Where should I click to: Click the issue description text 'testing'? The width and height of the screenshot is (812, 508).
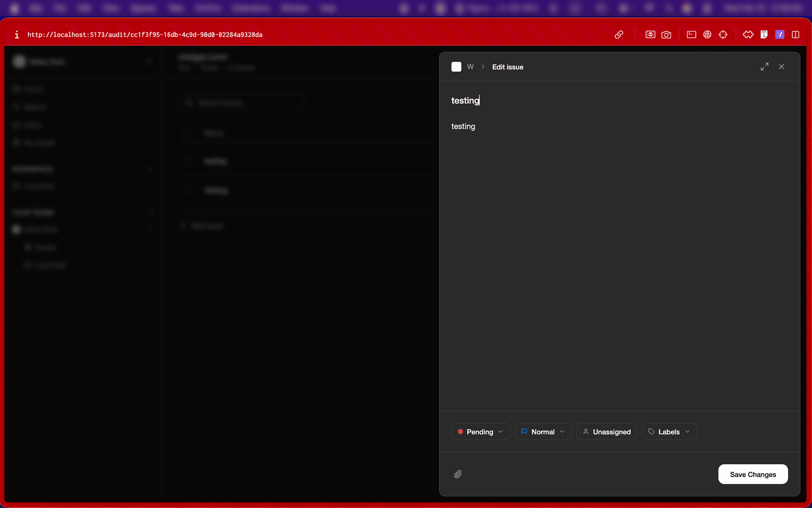click(x=463, y=127)
